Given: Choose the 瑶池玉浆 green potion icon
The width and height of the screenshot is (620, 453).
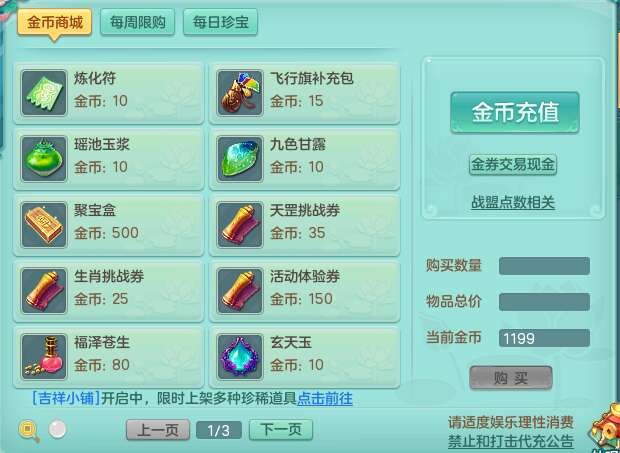Looking at the screenshot, I should (44, 159).
